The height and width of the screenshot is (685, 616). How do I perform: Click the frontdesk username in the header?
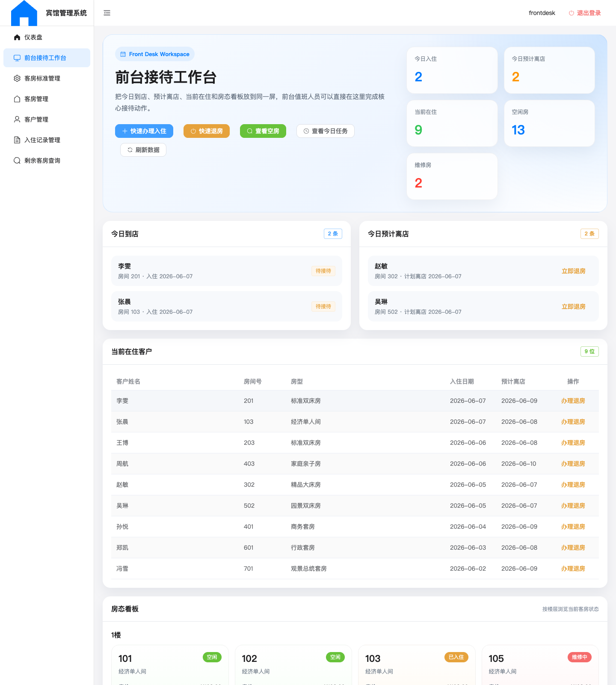tap(542, 13)
